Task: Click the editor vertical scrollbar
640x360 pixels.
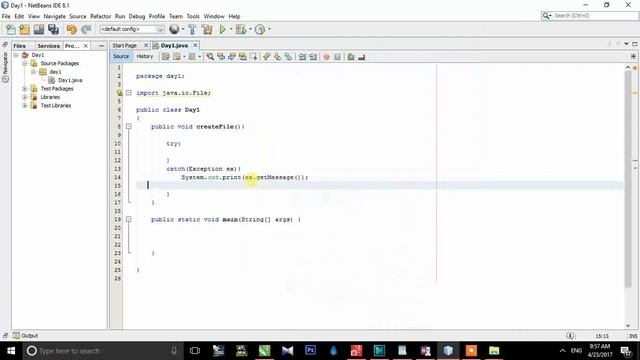Action: coord(628,180)
